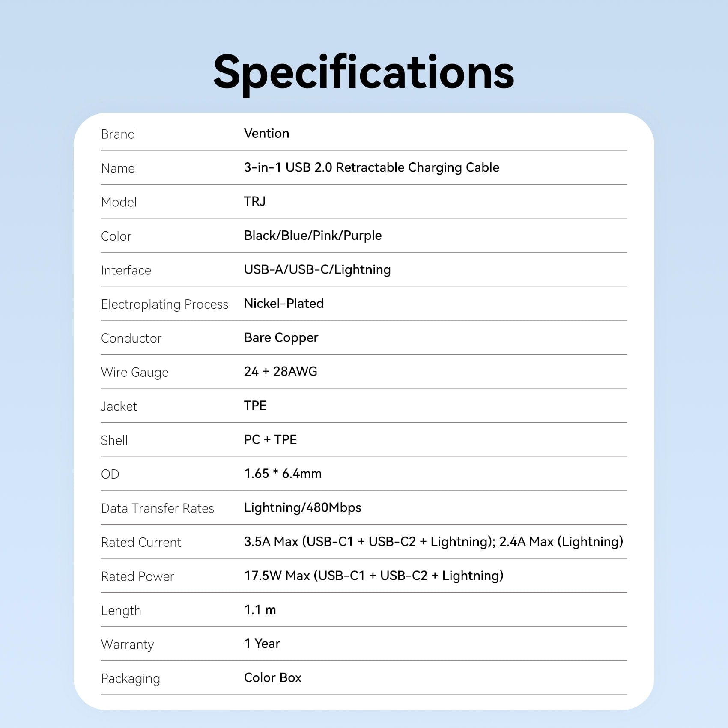Click the 17.5W Max rated power text
Image resolution: width=728 pixels, height=728 pixels.
tap(373, 576)
